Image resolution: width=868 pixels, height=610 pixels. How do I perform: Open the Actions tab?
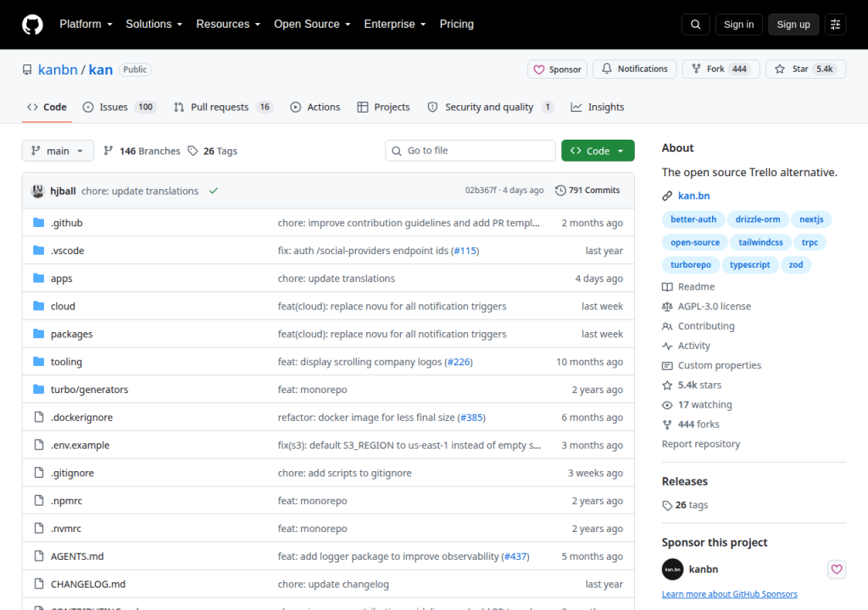tap(315, 107)
